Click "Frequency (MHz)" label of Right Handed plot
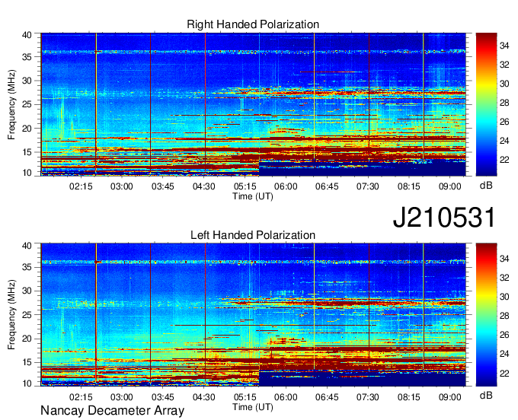The image size is (518, 420). (x=11, y=104)
